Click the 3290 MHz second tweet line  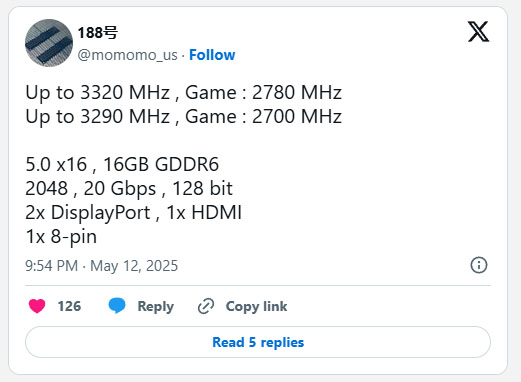tap(184, 117)
